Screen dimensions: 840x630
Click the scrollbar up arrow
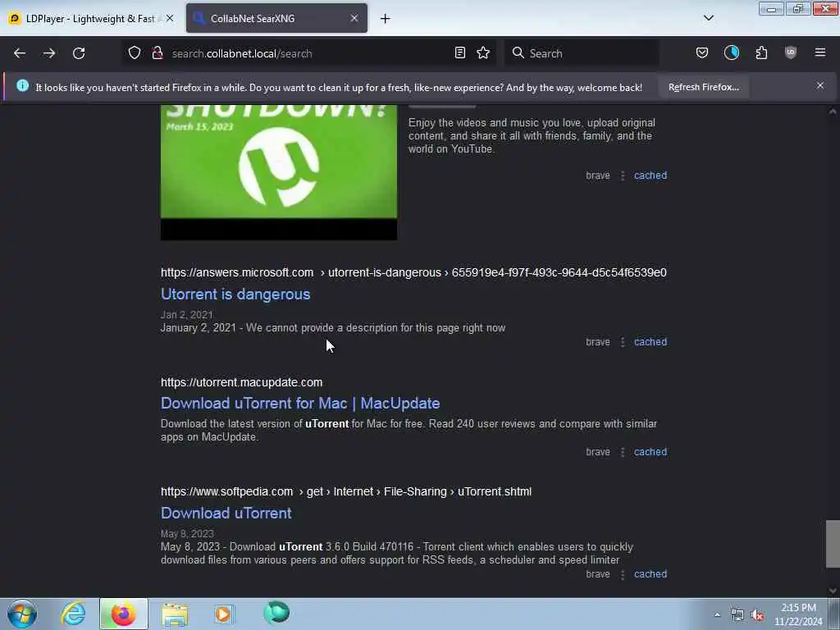click(x=833, y=112)
